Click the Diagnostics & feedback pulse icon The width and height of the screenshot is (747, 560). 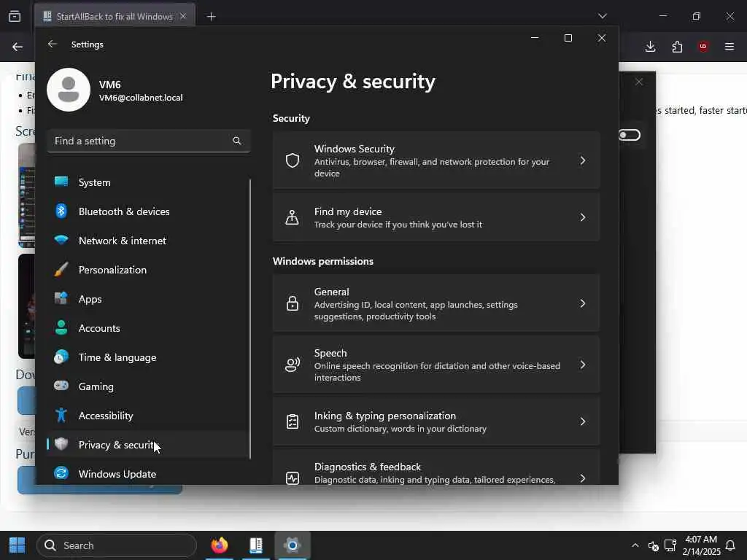click(292, 478)
